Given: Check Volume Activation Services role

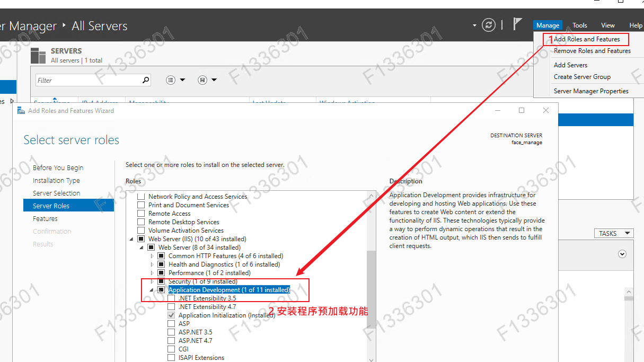Looking at the screenshot, I should tap(141, 231).
